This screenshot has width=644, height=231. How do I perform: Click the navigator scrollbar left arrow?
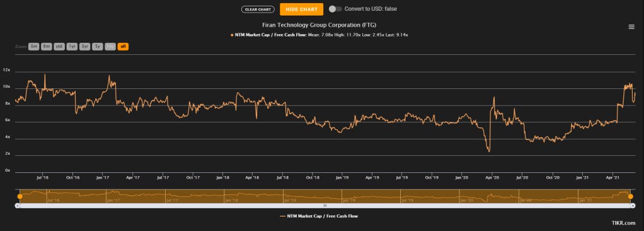(x=17, y=206)
